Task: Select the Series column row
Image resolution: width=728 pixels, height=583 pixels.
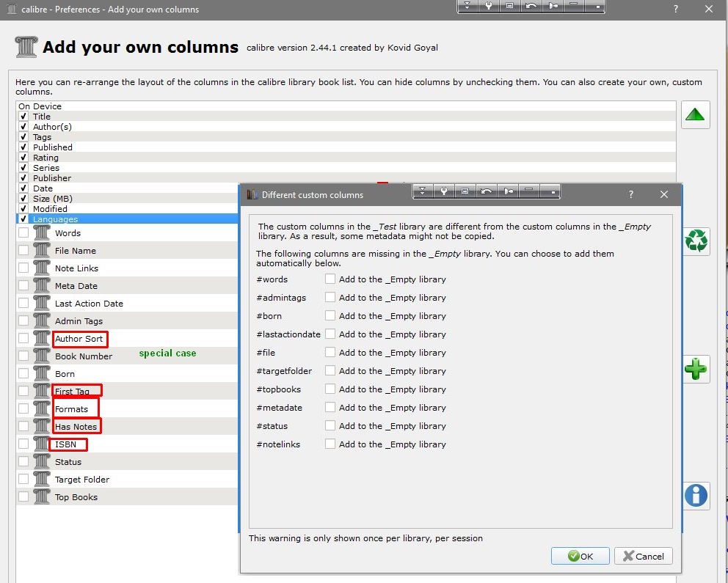Action: tap(346, 167)
